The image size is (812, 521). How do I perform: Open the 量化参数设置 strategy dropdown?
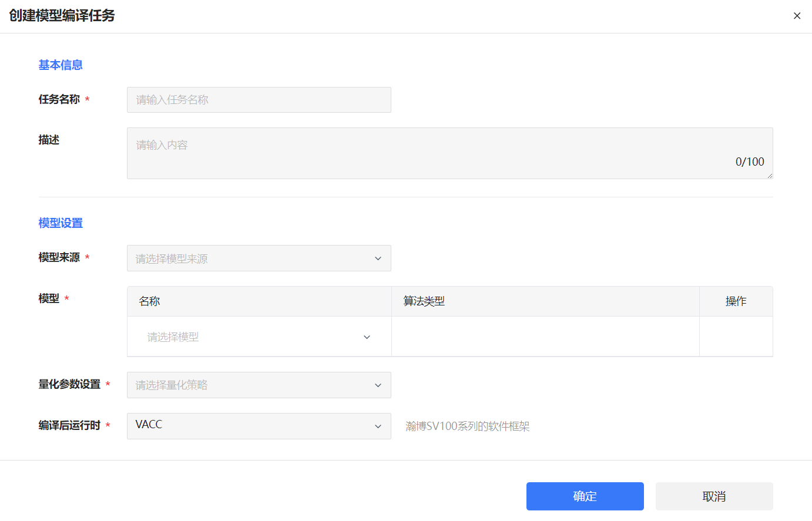259,385
